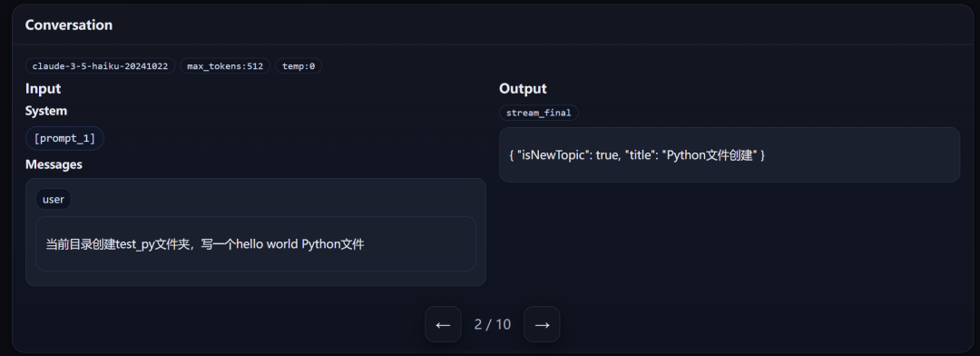Go to the previous conversation with left arrow
The height and width of the screenshot is (356, 980).
click(x=443, y=324)
